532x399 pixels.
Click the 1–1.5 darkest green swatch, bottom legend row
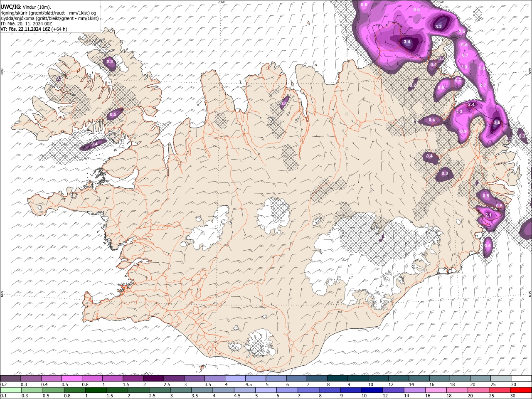[x=96, y=390]
